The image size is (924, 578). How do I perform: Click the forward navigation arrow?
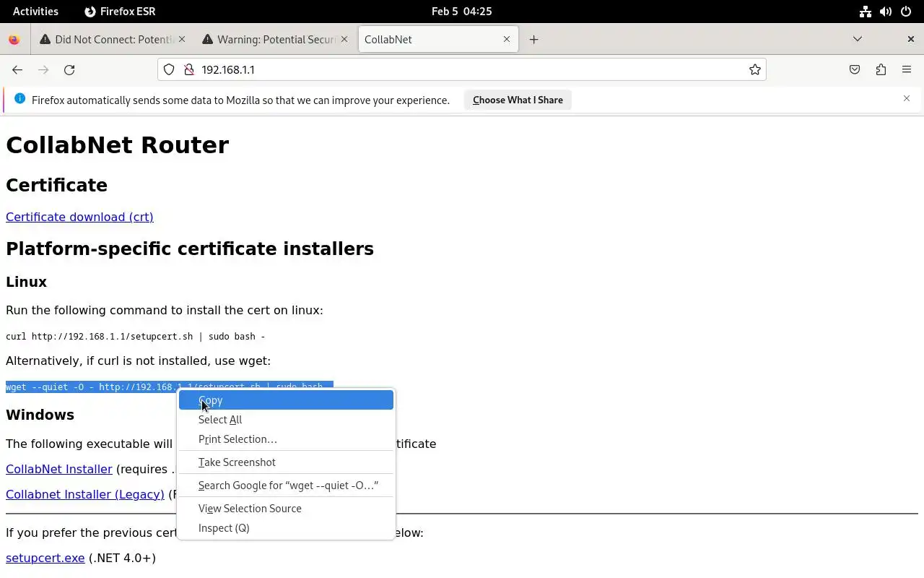pos(43,70)
